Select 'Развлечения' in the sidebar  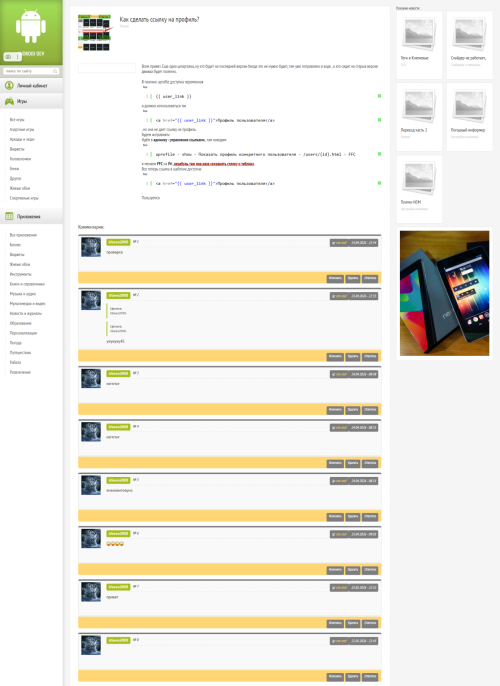pyautogui.click(x=20, y=372)
